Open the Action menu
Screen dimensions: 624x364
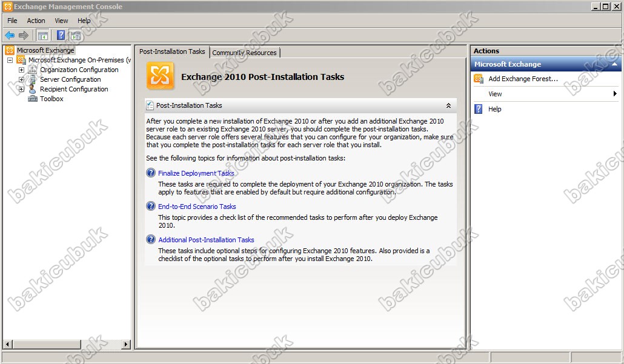point(36,21)
